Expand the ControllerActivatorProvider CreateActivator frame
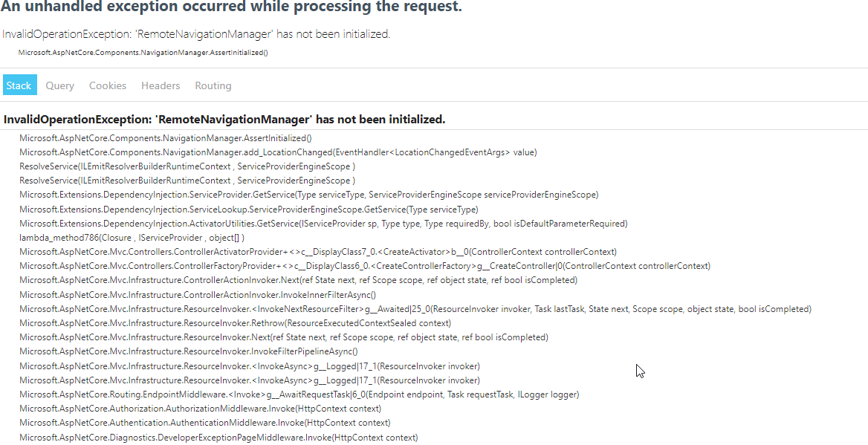 [318, 252]
